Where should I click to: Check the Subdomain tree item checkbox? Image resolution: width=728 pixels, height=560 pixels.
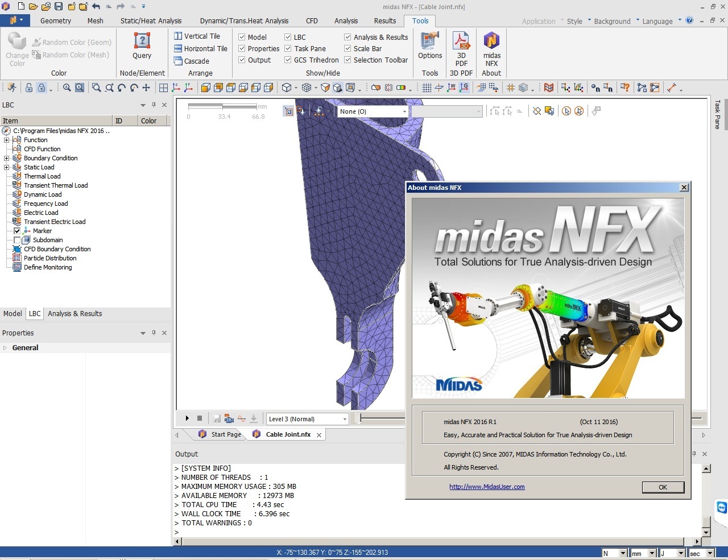(17, 240)
